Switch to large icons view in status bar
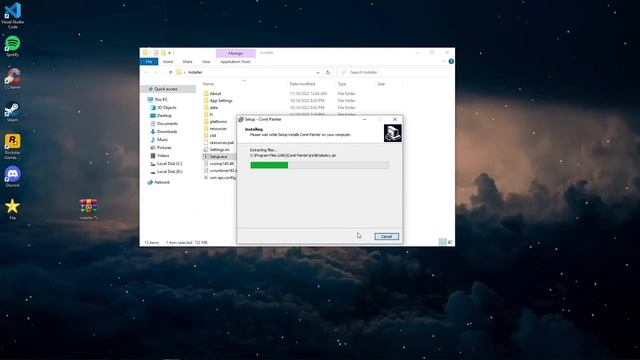 click(450, 242)
